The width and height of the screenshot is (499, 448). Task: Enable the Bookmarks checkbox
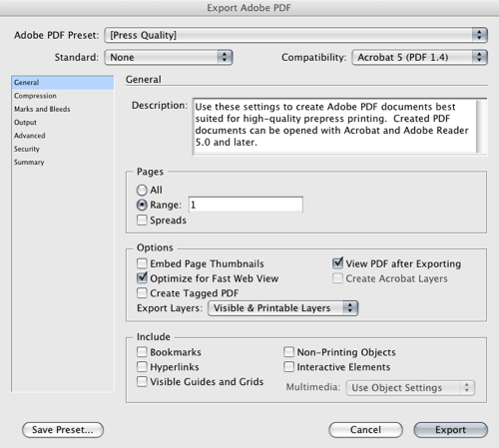tap(142, 352)
